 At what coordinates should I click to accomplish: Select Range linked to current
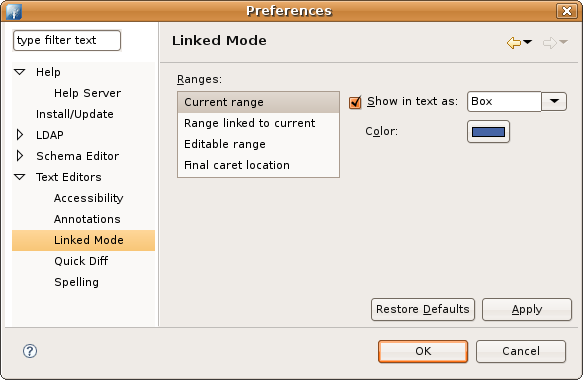(258, 123)
